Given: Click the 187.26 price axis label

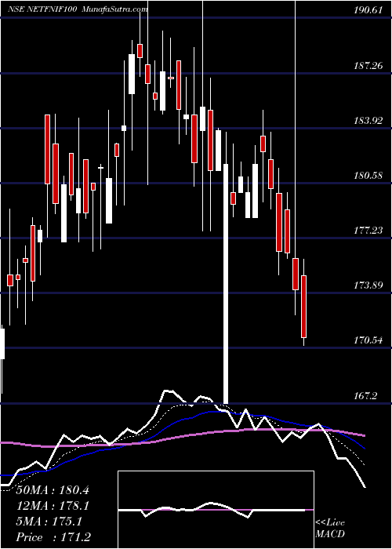Looking at the screenshot, I should tap(368, 65).
